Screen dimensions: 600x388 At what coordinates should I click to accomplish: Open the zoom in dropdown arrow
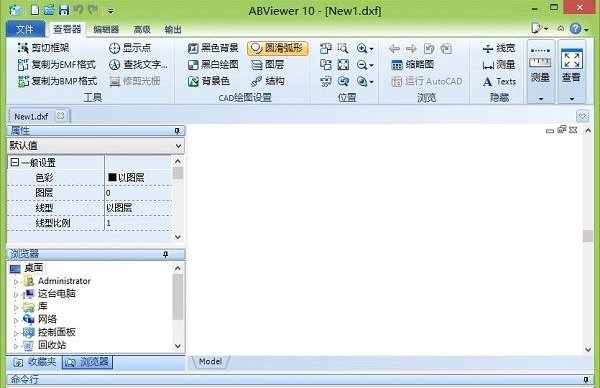click(371, 49)
